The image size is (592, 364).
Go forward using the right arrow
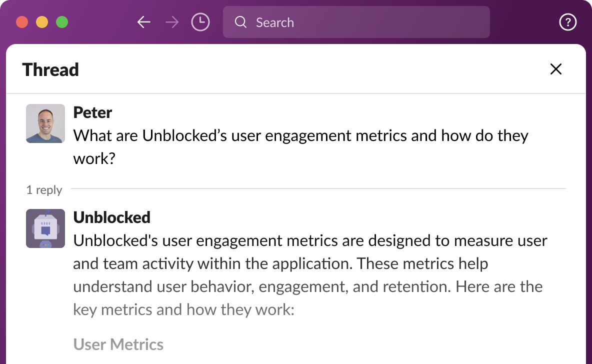[x=172, y=22]
